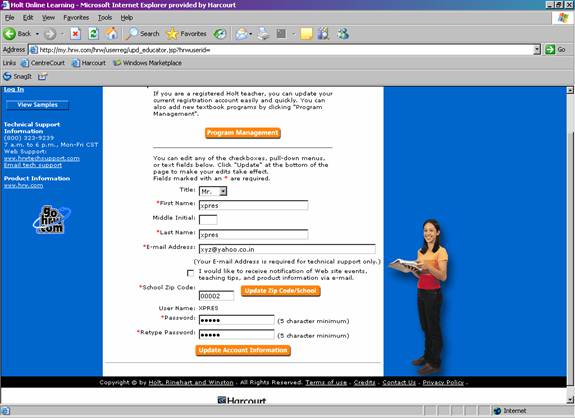Click the URL address field
The image size is (575, 418).
tap(281, 50)
